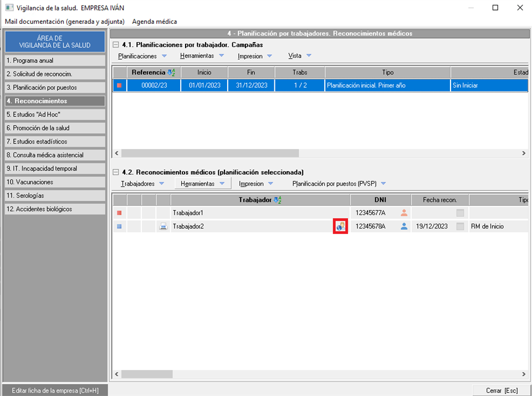Expand the Planificación por puestos (PVSP) dropdown
Image resolution: width=532 pixels, height=396 pixels.
tap(339, 184)
